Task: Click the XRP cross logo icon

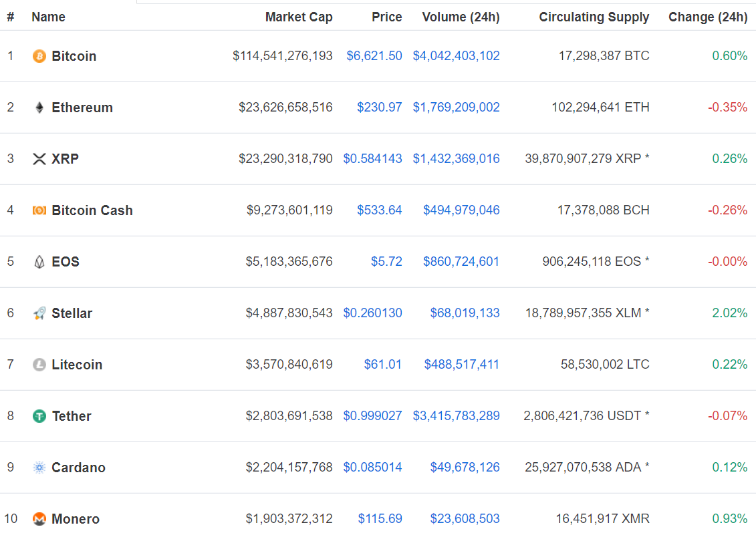Action: [x=39, y=159]
